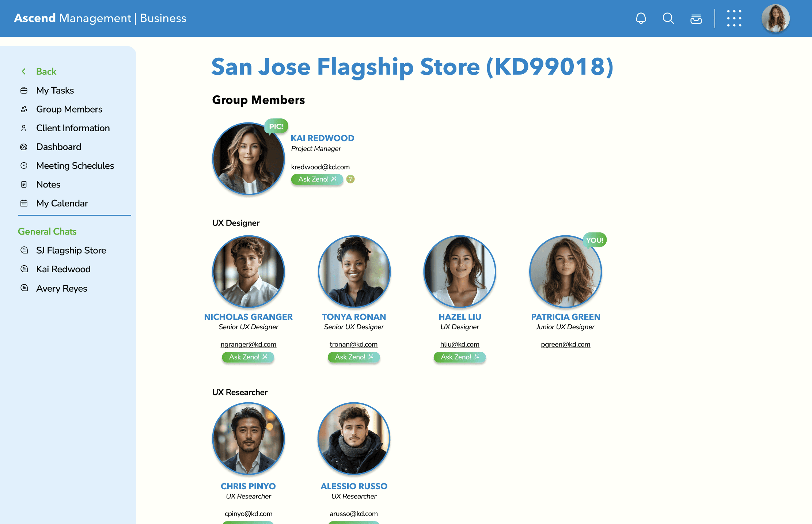Open the SJ Flagship Store general chat

pos(71,250)
